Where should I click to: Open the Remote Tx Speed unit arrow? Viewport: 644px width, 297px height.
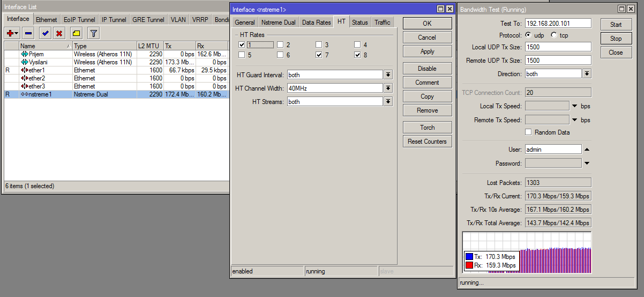click(x=575, y=120)
